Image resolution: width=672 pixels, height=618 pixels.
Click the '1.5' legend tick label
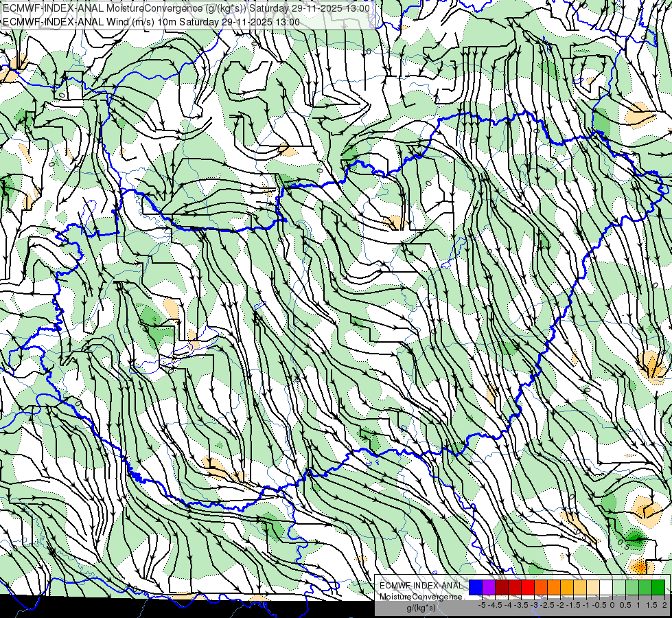tap(651, 605)
